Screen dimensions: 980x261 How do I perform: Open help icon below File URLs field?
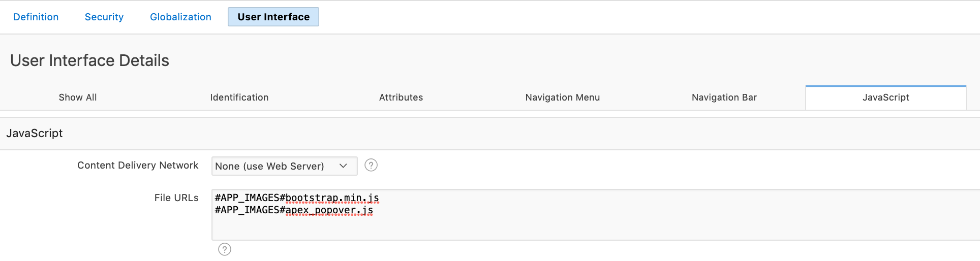pos(225,249)
